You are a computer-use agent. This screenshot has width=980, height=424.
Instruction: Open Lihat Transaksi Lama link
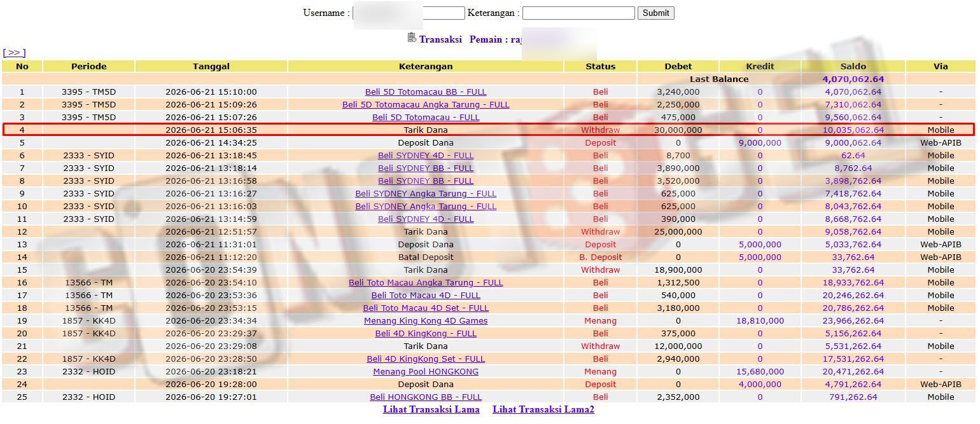(x=431, y=409)
